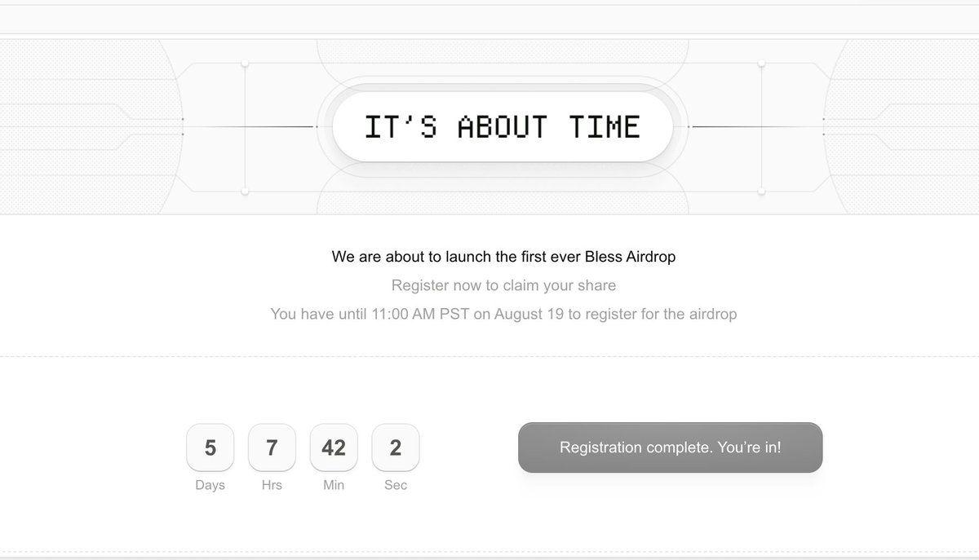
Task: Click the Hrs countdown box showing 7
Action: (272, 448)
